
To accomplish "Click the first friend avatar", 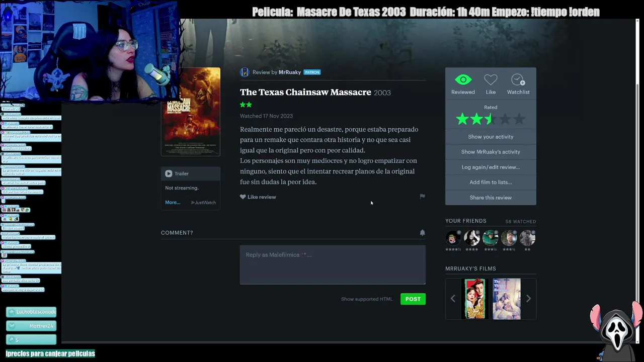I will [x=453, y=238].
